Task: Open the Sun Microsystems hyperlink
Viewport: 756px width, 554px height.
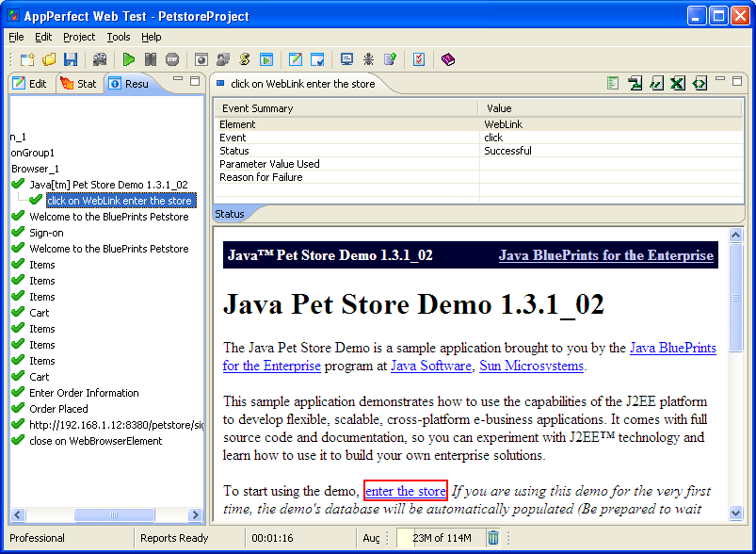Action: (531, 366)
